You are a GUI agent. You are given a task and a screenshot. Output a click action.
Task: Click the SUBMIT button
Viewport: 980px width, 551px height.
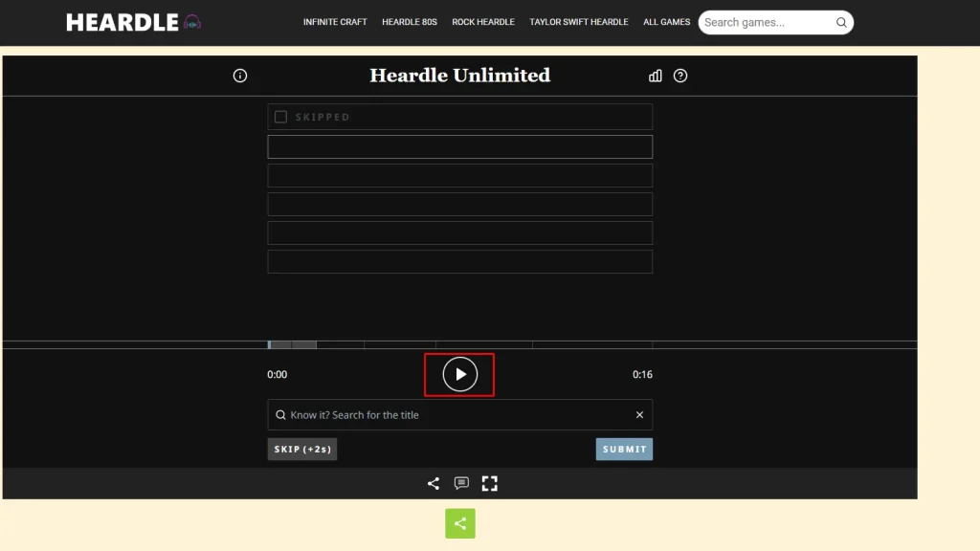(624, 449)
